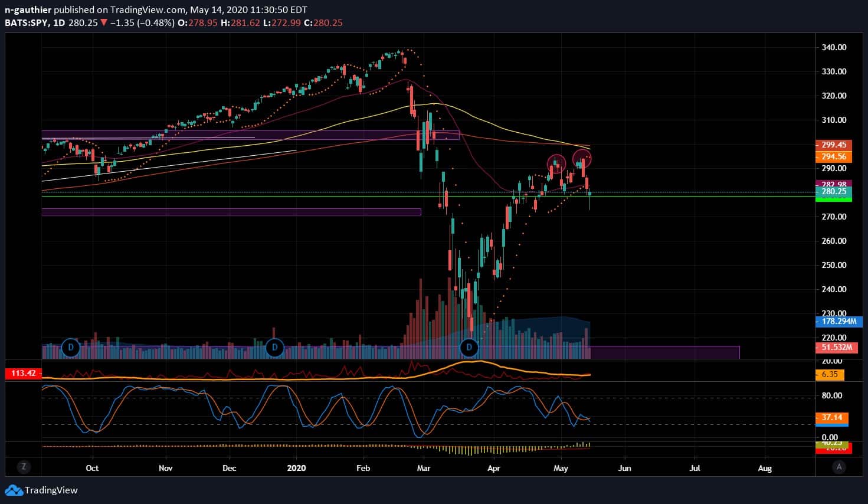Select the circled April-end peak marker

(556, 163)
